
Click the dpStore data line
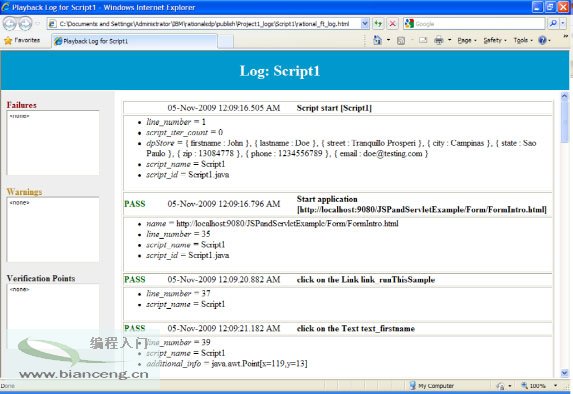tap(341, 148)
